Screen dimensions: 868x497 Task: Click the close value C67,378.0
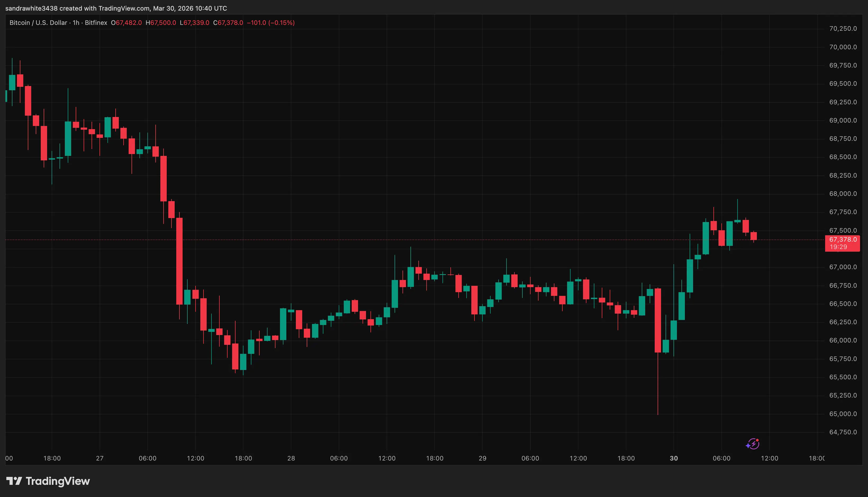228,23
